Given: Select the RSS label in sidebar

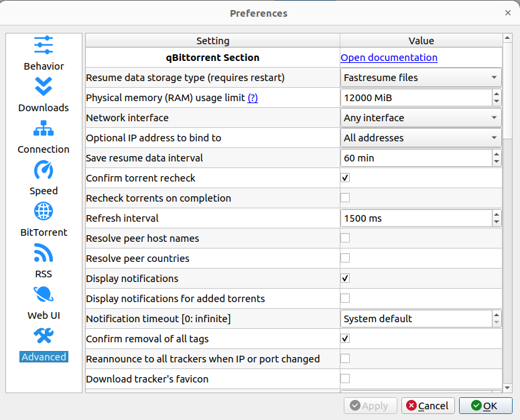Looking at the screenshot, I should (x=44, y=274).
